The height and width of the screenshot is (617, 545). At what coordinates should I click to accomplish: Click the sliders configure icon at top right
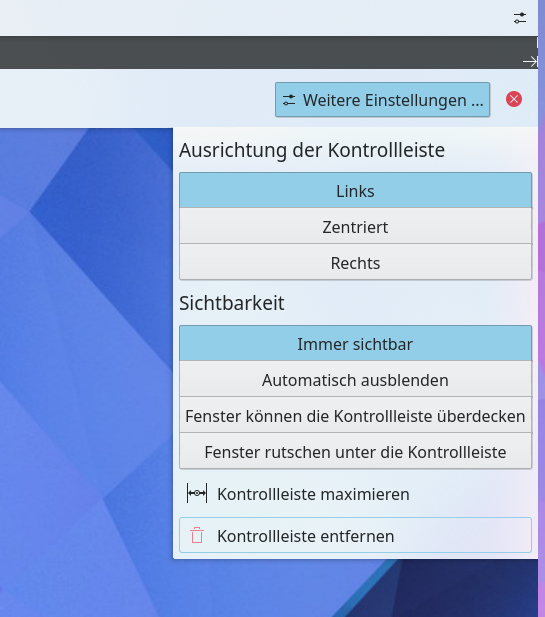(520, 18)
